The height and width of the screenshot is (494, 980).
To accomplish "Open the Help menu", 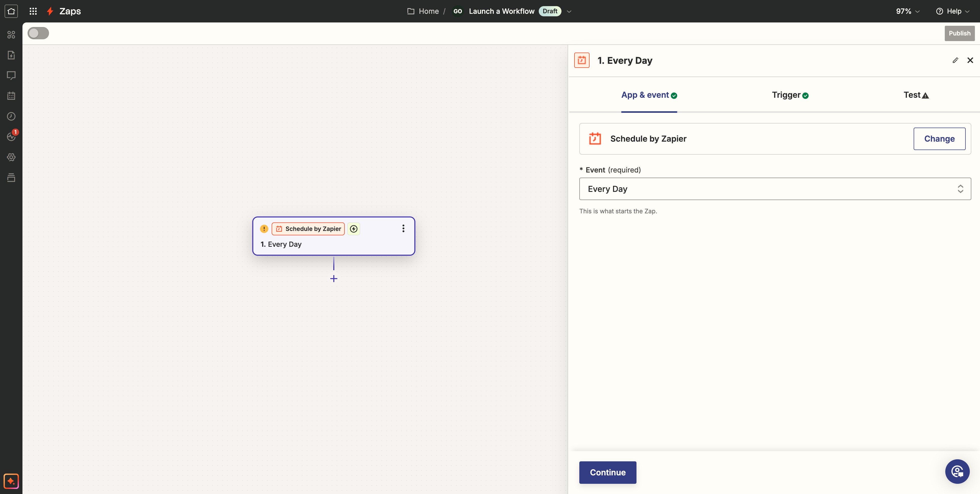I will 953,11.
